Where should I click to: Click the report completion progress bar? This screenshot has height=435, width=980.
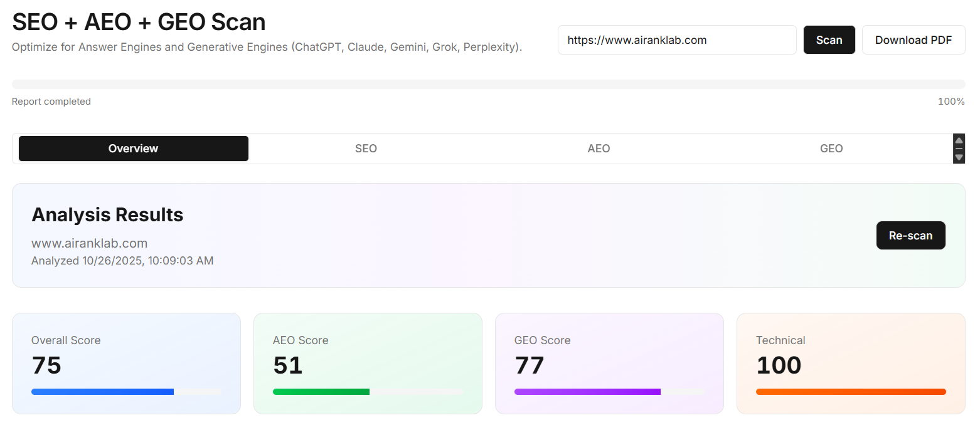tap(488, 84)
